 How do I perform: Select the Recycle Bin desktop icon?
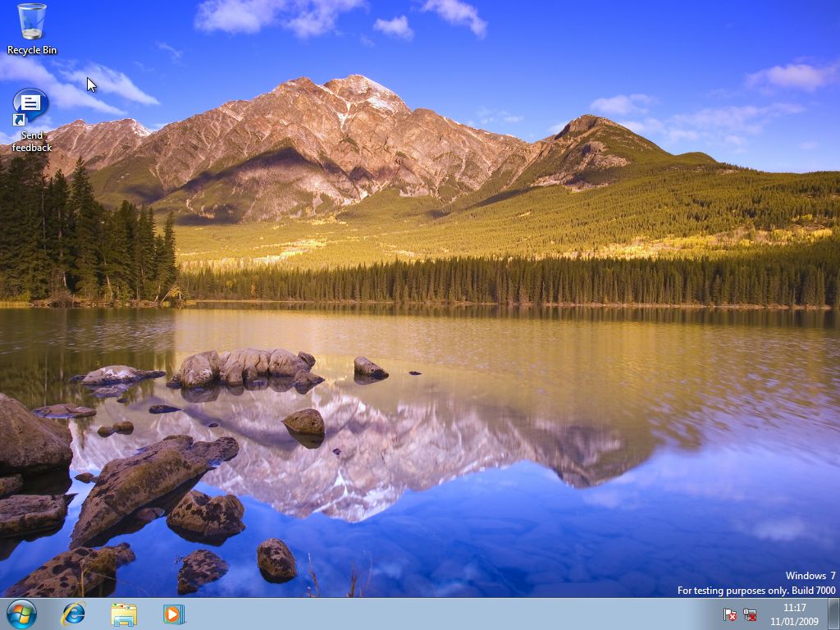[32, 22]
